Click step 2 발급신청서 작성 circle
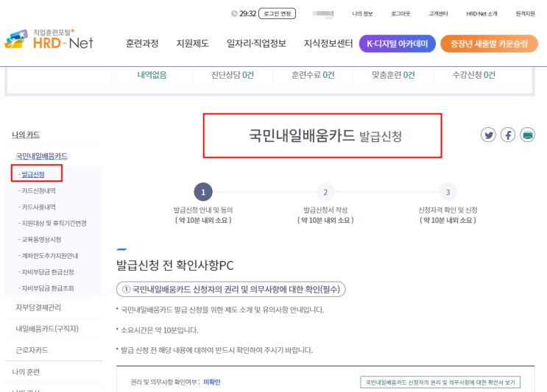This screenshot has height=392, width=547. click(x=325, y=192)
